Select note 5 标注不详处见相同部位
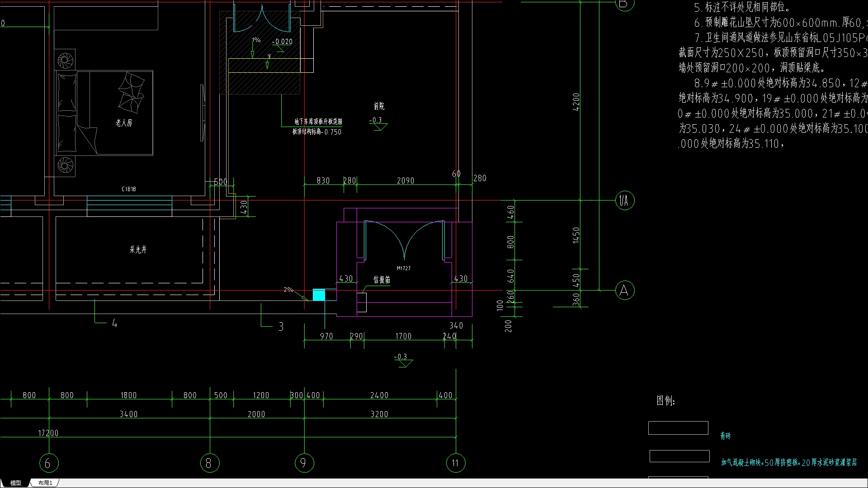 pyautogui.click(x=743, y=7)
